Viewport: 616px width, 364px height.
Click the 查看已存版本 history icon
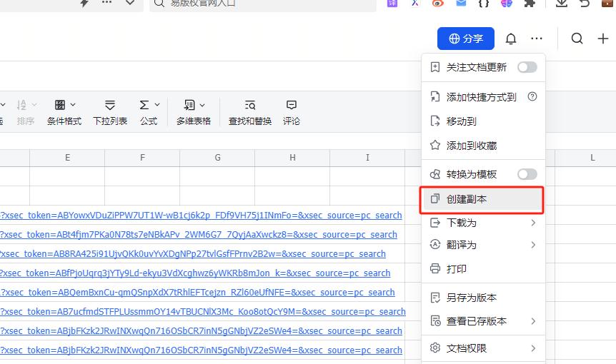(x=435, y=321)
